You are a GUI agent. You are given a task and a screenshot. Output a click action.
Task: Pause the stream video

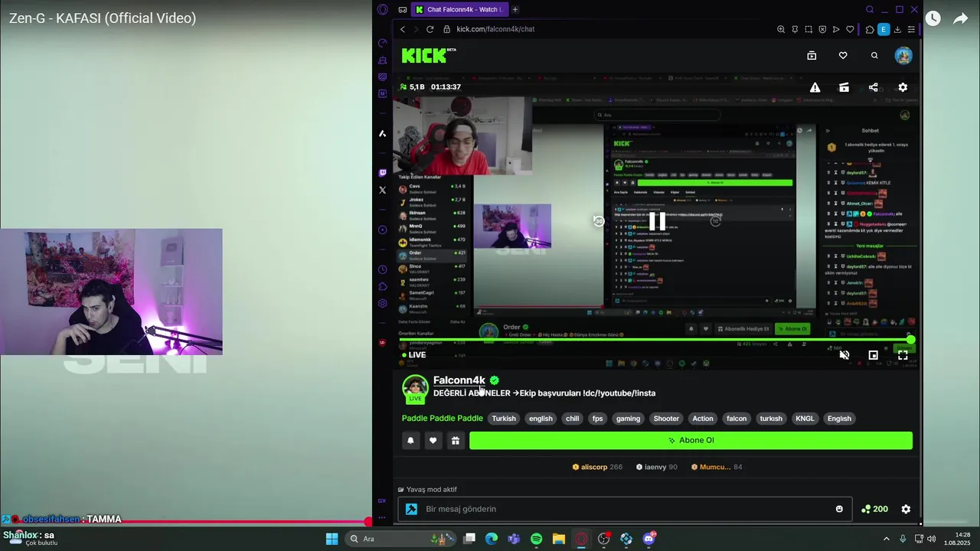[657, 221]
